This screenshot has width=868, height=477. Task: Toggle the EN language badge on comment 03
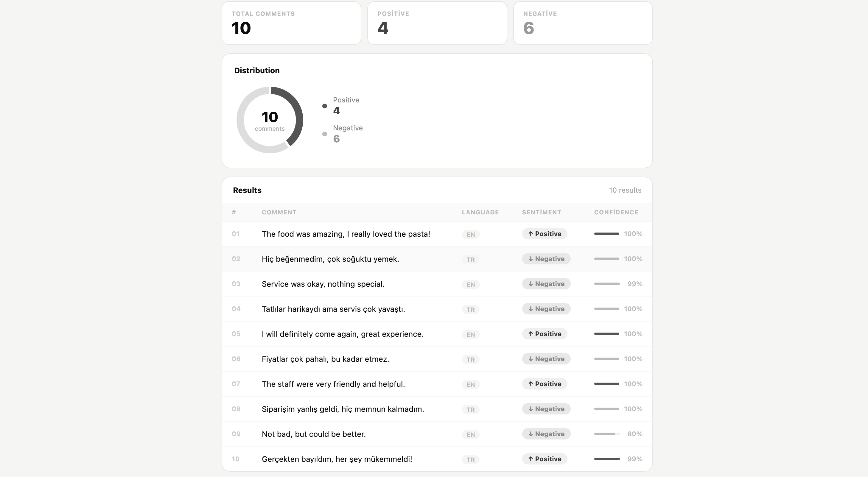pos(470,284)
